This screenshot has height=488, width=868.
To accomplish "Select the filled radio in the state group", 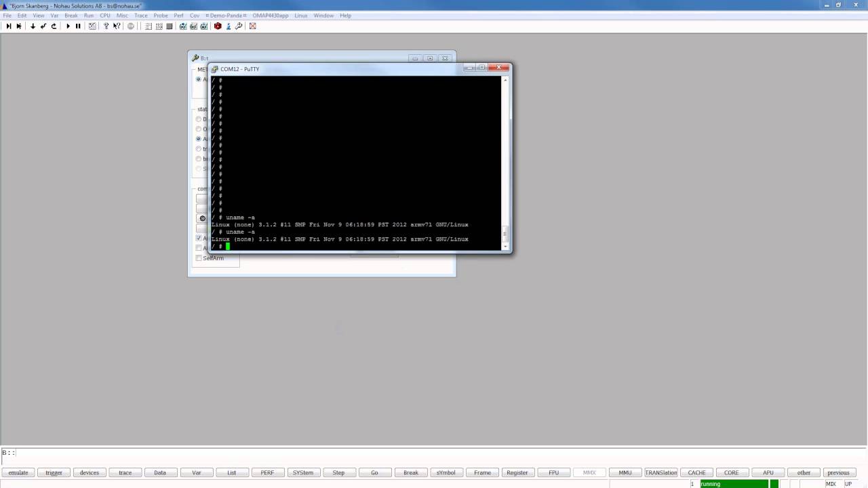I will (x=199, y=139).
